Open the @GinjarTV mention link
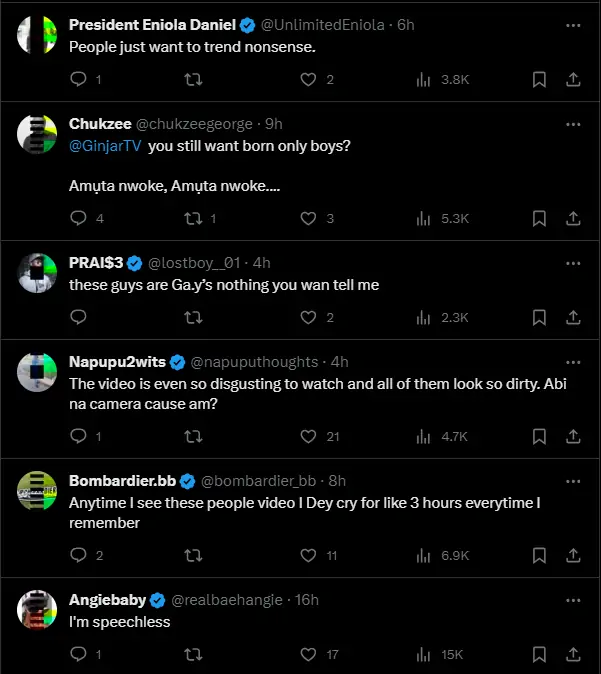 105,146
